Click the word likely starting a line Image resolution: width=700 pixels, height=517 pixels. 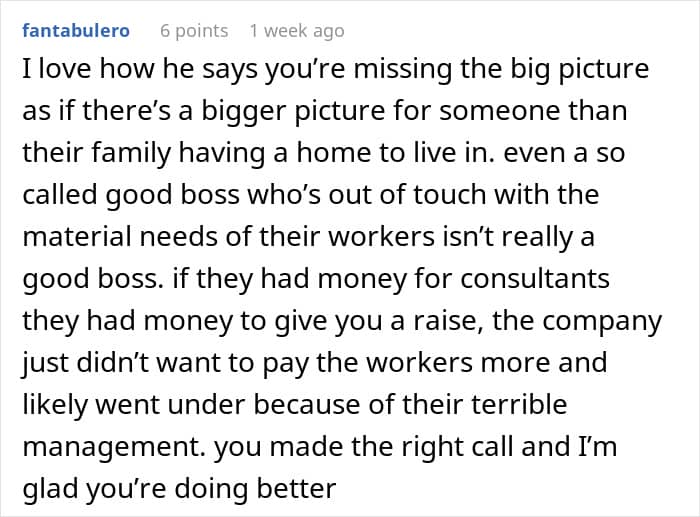pos(55,405)
